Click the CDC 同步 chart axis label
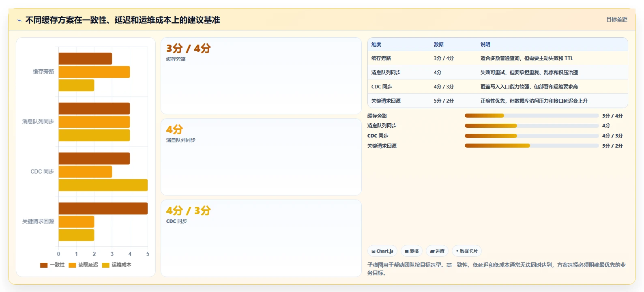This screenshot has width=644, height=292. 42,172
